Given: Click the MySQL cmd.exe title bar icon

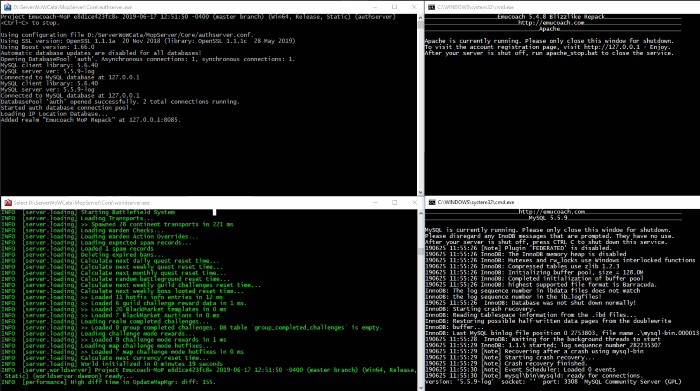Looking at the screenshot, I should pyautogui.click(x=432, y=202).
